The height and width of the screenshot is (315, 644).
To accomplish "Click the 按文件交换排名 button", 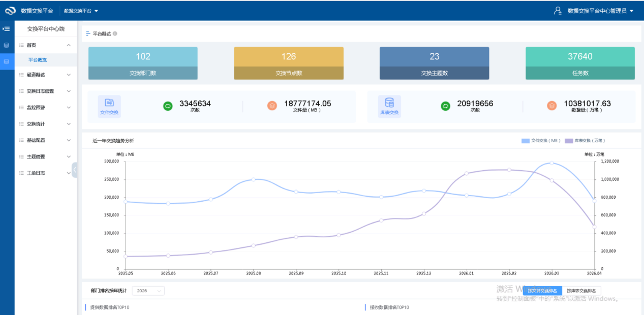I will coord(542,291).
